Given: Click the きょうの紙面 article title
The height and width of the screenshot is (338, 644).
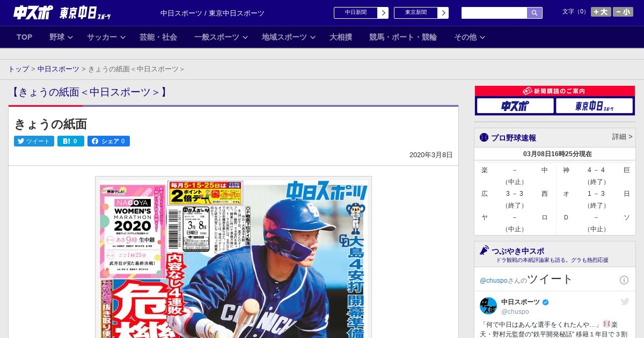Looking at the screenshot, I should (x=50, y=124).
